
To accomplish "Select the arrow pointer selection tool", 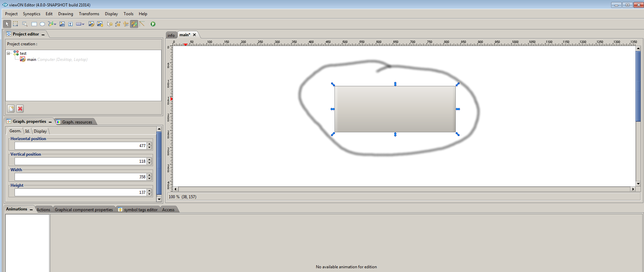I will [x=7, y=24].
